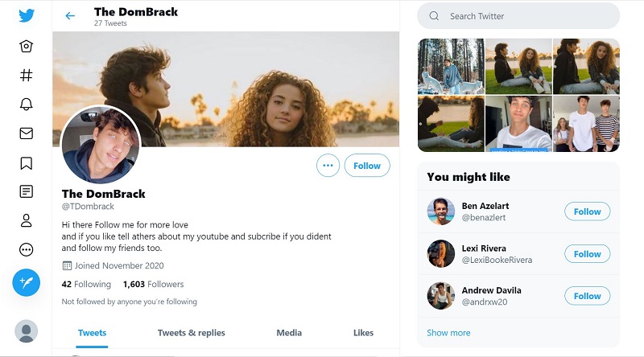The height and width of the screenshot is (357, 644).
Task: Click the Ben Azelart name
Action: pyautogui.click(x=485, y=206)
